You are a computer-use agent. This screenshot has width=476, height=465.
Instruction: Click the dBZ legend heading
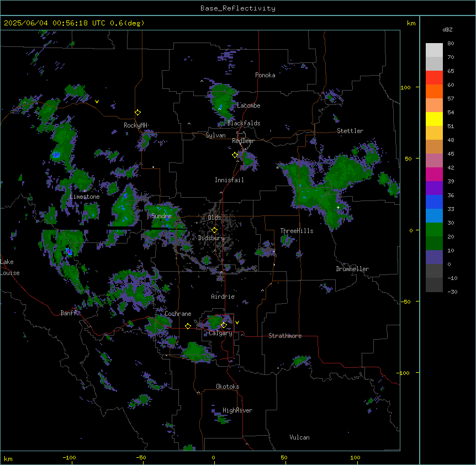[x=447, y=30]
